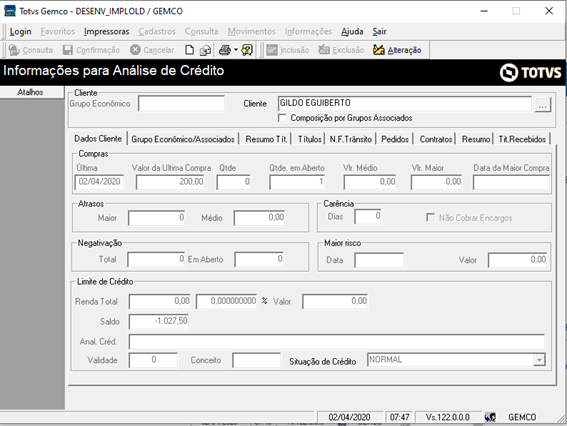The image size is (567, 426).
Task: Click the printer icon in toolbar
Action: point(225,50)
